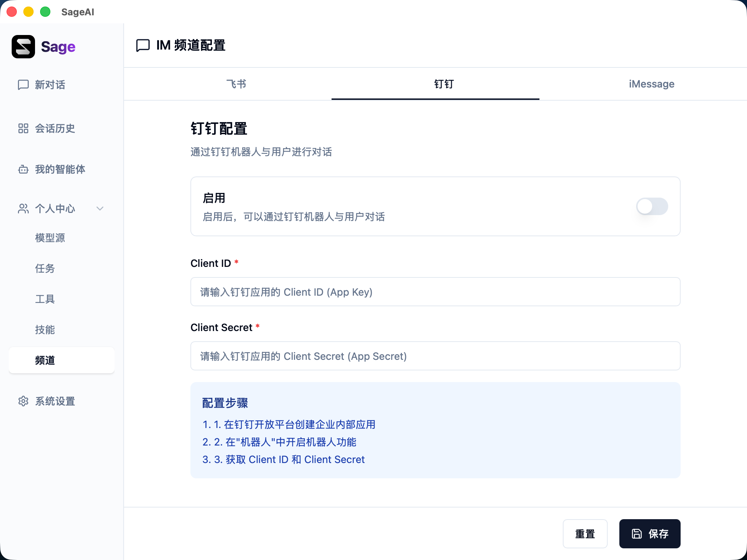This screenshot has width=747, height=560.
Task: Open 新对话 via its chat bubble icon
Action: 23,85
